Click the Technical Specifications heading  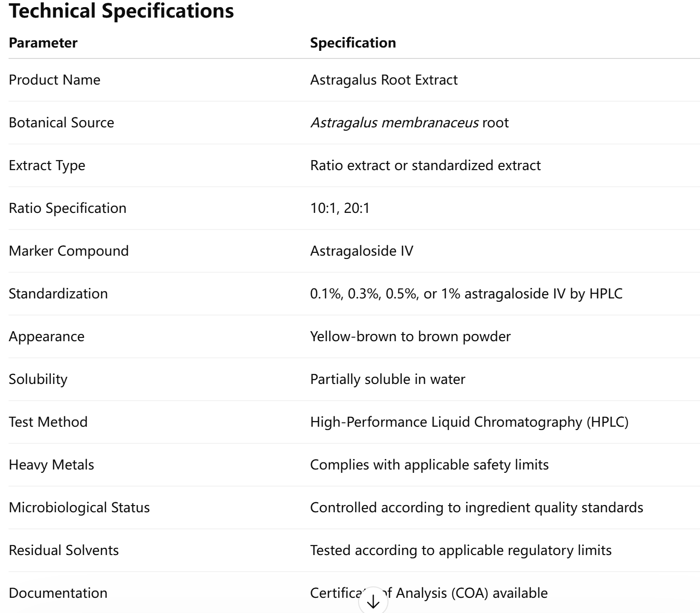[x=122, y=11]
